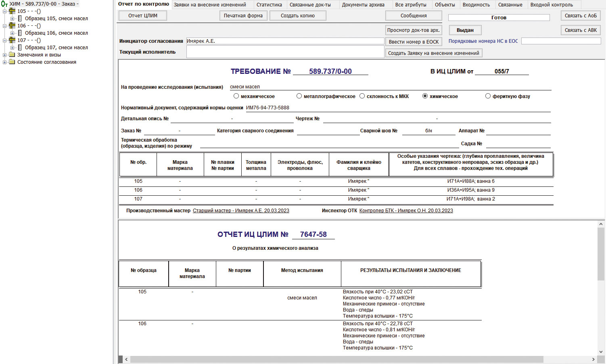The width and height of the screenshot is (606, 364).
Task: Click the yellow ruler icon for item 105
Action: [x=12, y=11]
